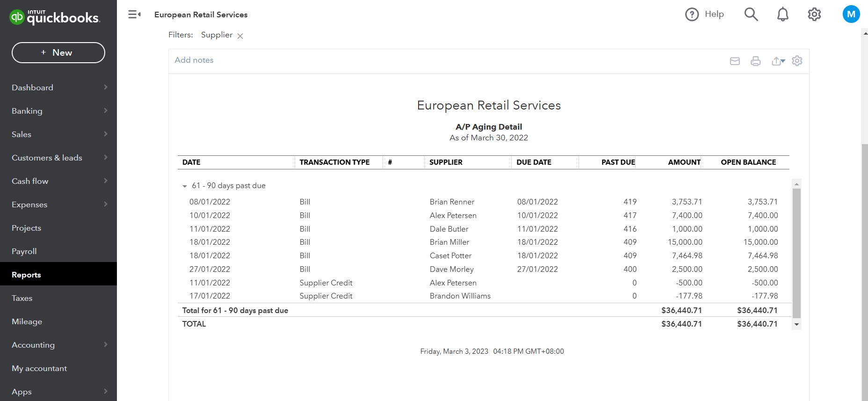Open the search magnifier icon
The height and width of the screenshot is (401, 868).
tap(751, 15)
